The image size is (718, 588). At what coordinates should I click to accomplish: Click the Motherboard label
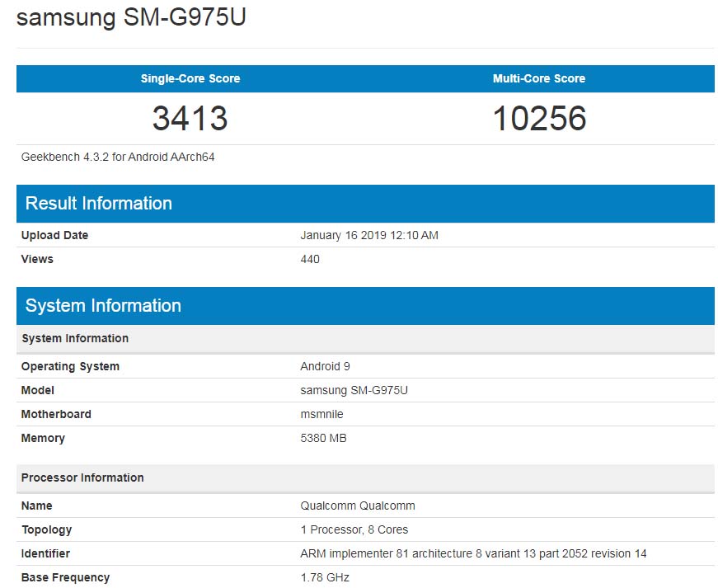56,414
